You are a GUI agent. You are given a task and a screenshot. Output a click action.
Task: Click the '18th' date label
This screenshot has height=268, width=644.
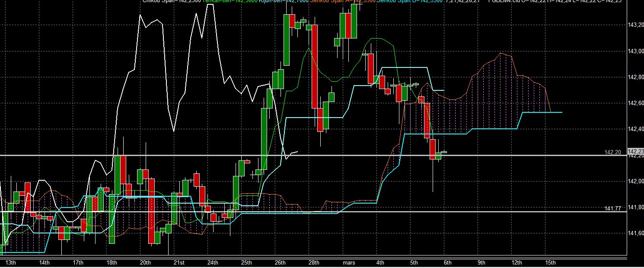tap(112, 263)
